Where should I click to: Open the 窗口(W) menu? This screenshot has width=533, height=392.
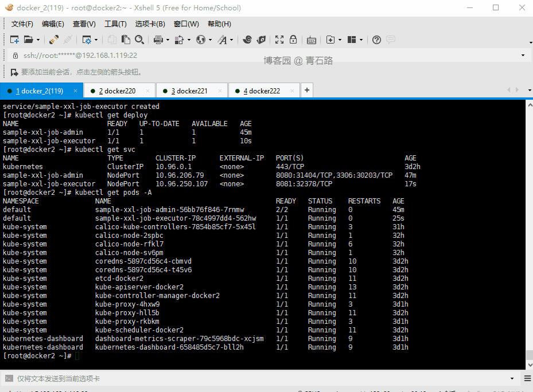186,23
